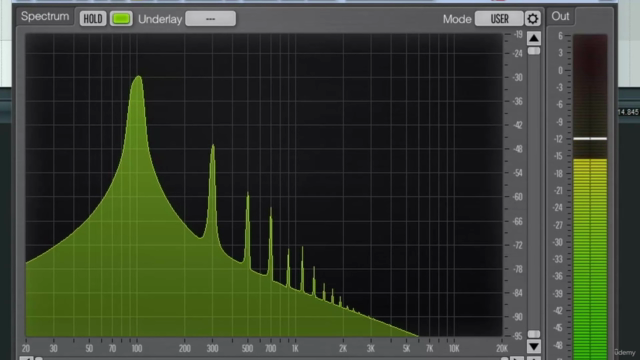Click the range up arrow button
This screenshot has width=640, height=360.
[533, 38]
